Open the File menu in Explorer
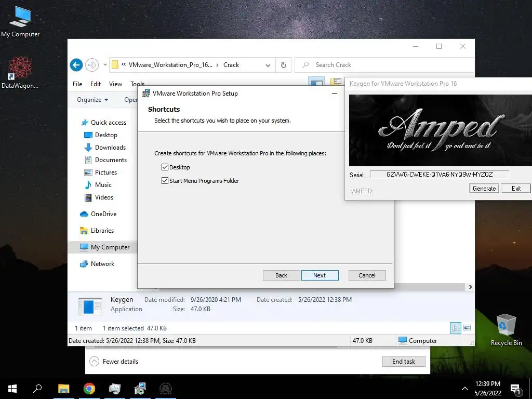The image size is (532, 399). tap(77, 84)
